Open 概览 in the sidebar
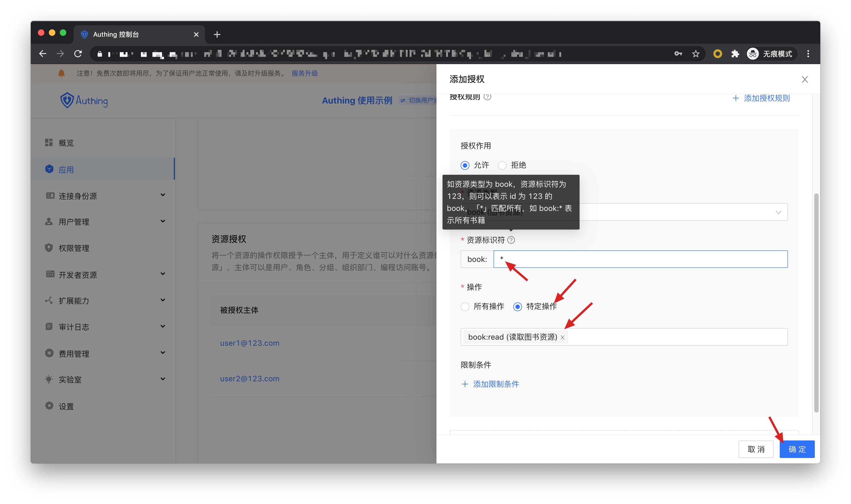The image size is (851, 504). (x=66, y=143)
